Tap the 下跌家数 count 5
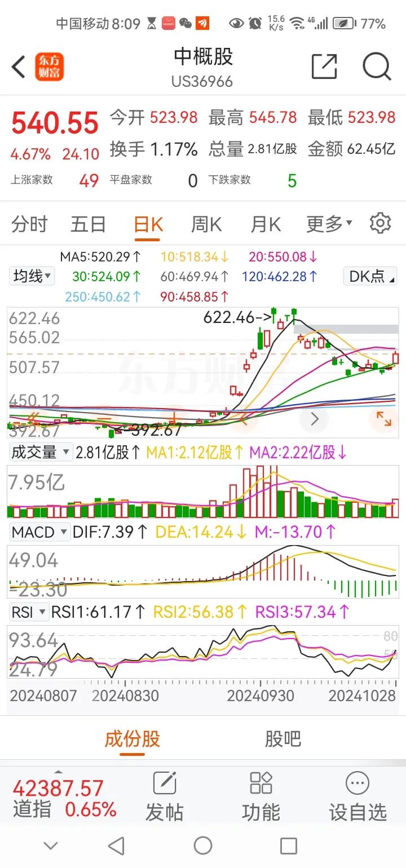Screen dimensions: 406x868 click(x=292, y=181)
